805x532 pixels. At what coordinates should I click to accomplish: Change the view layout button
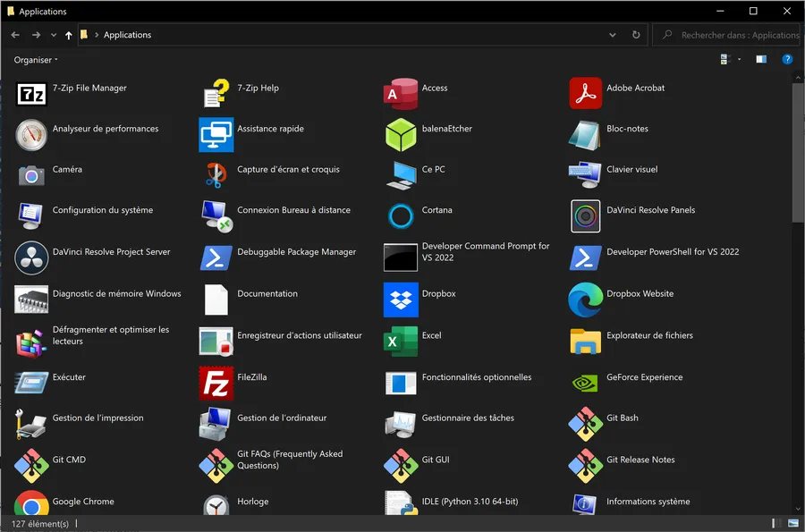click(725, 60)
